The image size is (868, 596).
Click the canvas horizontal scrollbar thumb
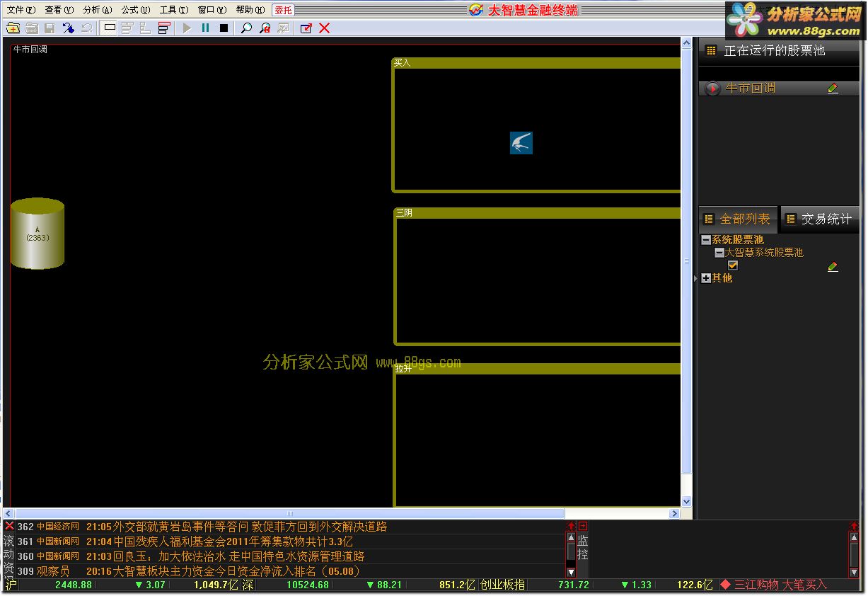click(x=289, y=513)
